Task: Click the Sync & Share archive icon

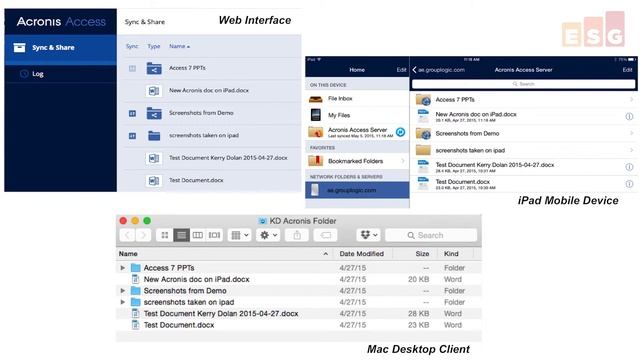Action: [20, 48]
